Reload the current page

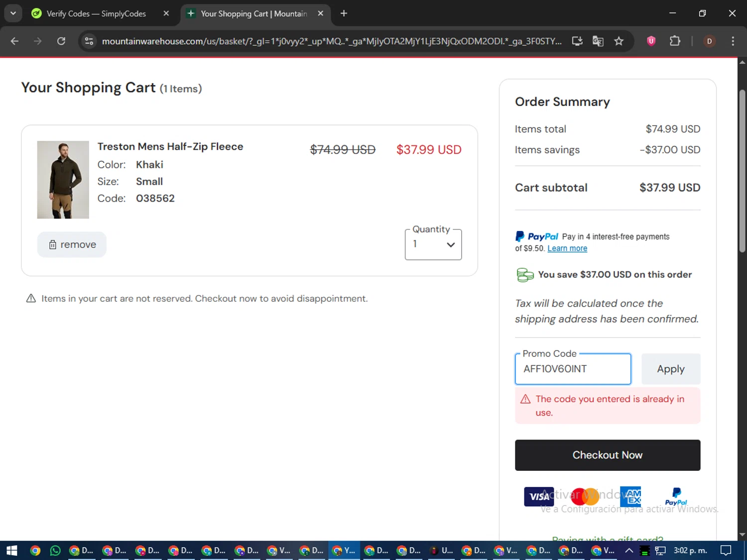(61, 41)
